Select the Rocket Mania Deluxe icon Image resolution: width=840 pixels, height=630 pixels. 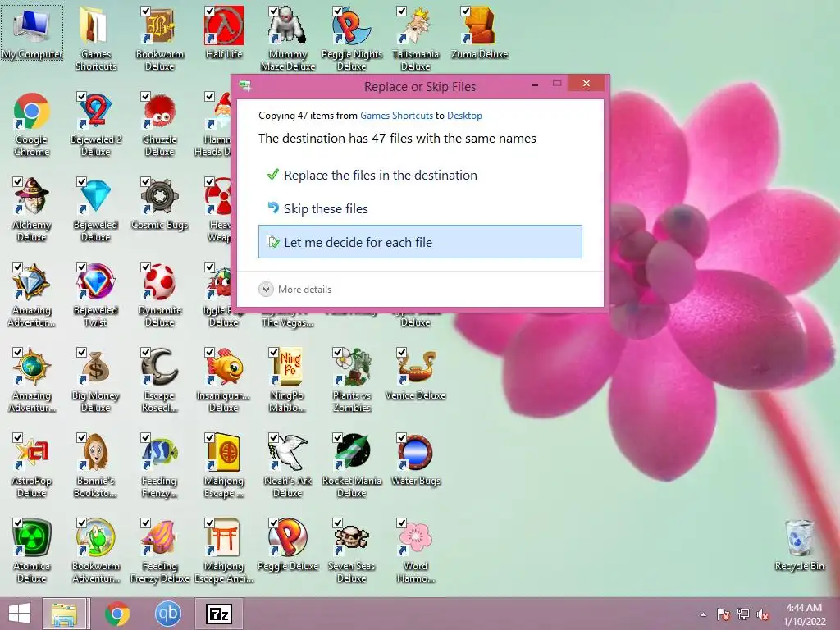coord(351,453)
